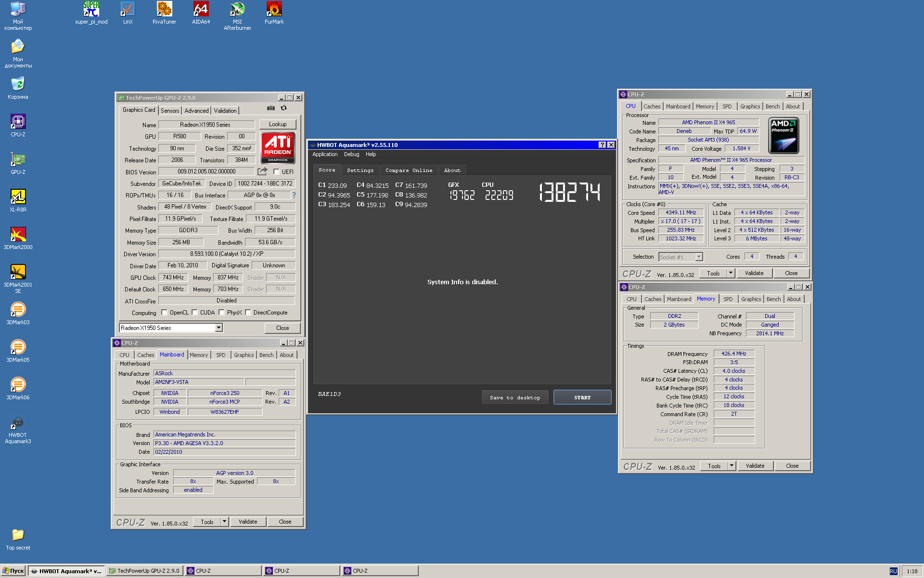Switch to the Advanced tab in GPU-Z
This screenshot has height=578, width=924.
coord(196,110)
